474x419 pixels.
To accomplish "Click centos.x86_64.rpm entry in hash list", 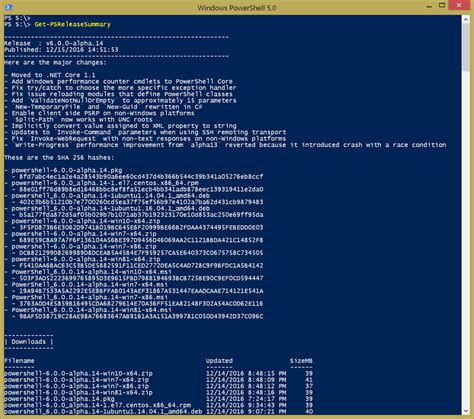I will click(105, 183).
